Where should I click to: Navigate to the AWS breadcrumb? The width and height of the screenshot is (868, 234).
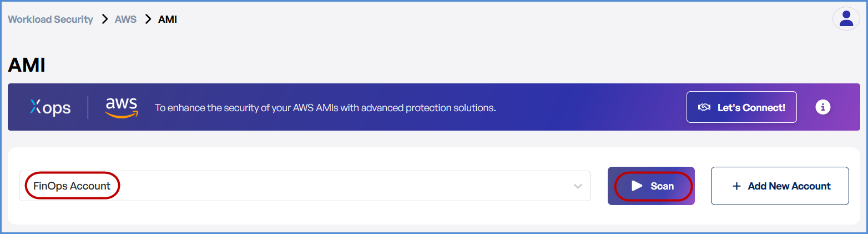[125, 19]
